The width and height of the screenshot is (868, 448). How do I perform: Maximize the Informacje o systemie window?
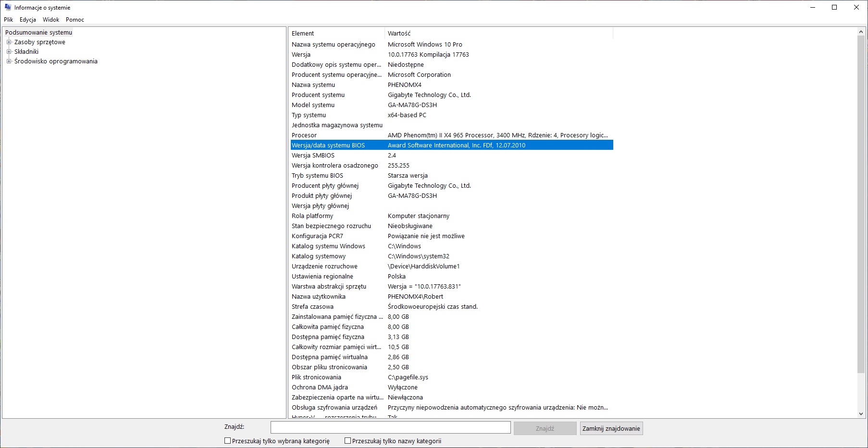pyautogui.click(x=834, y=7)
